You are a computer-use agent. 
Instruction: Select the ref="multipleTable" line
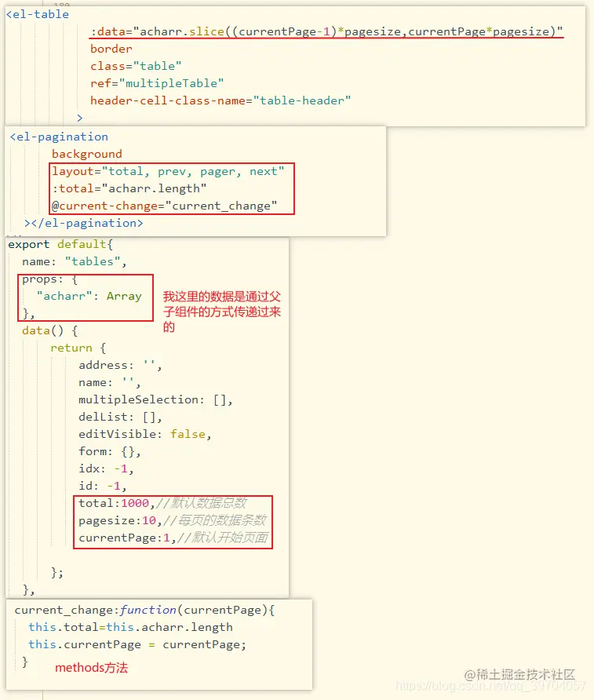[x=157, y=83]
